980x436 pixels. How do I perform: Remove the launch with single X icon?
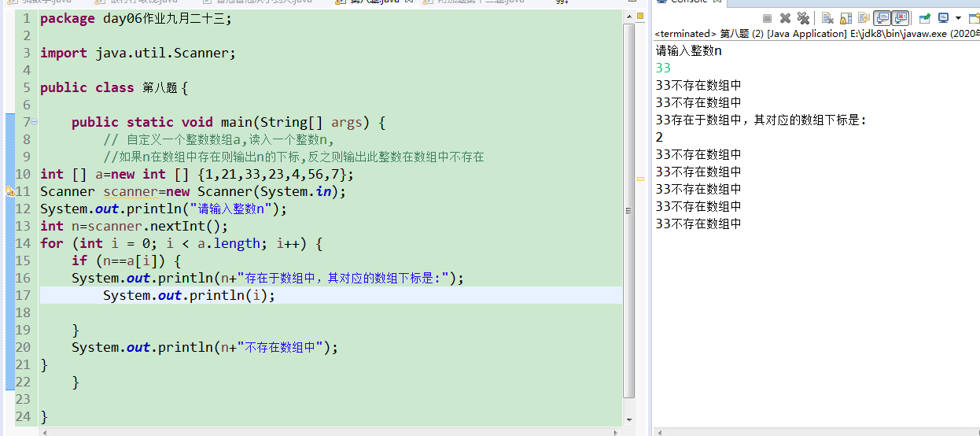click(785, 18)
